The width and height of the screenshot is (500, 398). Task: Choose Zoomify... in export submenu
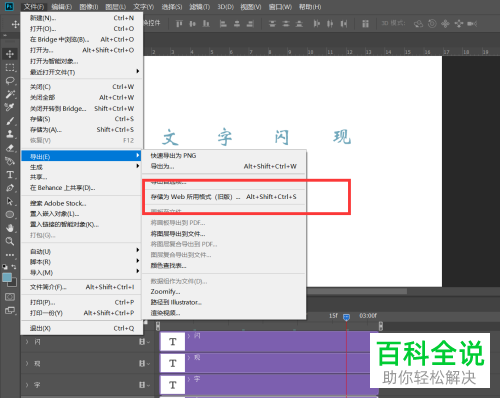(x=224, y=291)
